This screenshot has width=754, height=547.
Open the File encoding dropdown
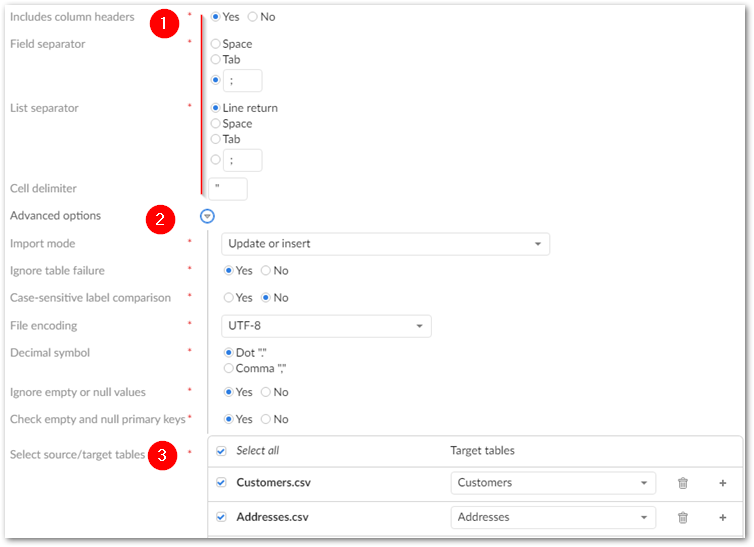(325, 326)
